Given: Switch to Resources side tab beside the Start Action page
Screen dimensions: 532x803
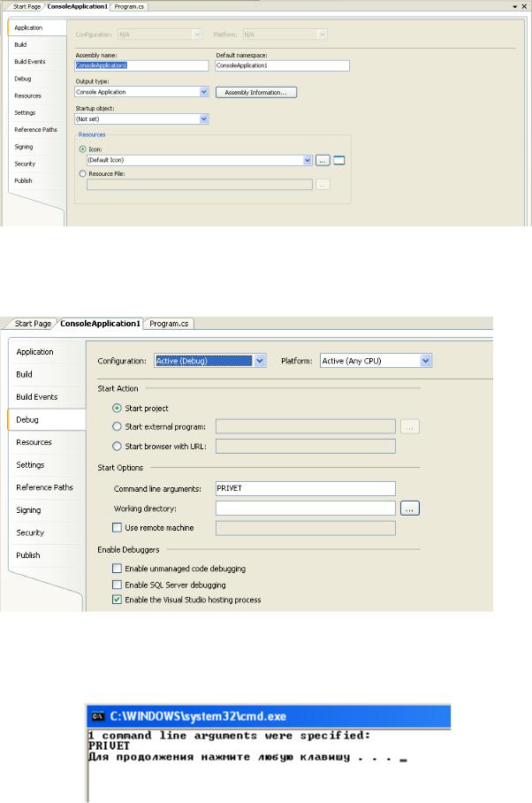Looking at the screenshot, I should pos(34,442).
